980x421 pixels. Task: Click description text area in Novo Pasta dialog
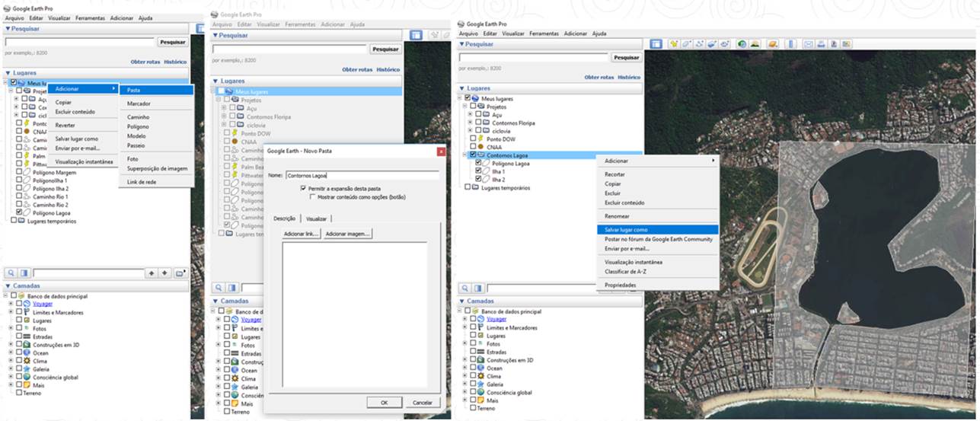pyautogui.click(x=354, y=314)
